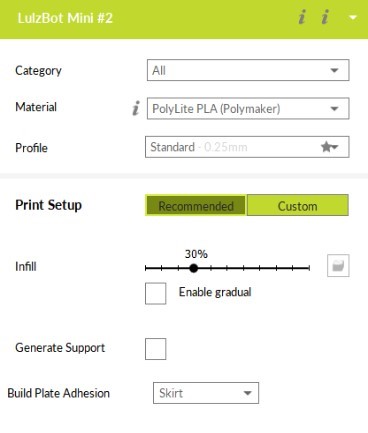Click the info icon beside Material
The height and width of the screenshot is (433, 368).
click(x=136, y=108)
